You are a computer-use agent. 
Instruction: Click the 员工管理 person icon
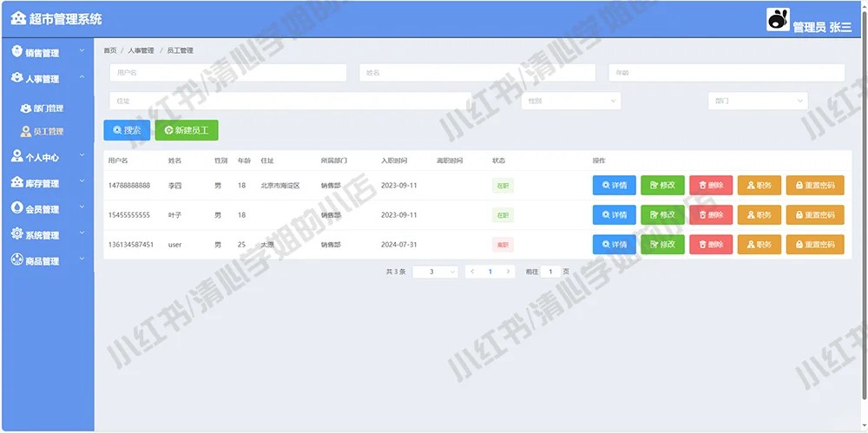tap(26, 132)
